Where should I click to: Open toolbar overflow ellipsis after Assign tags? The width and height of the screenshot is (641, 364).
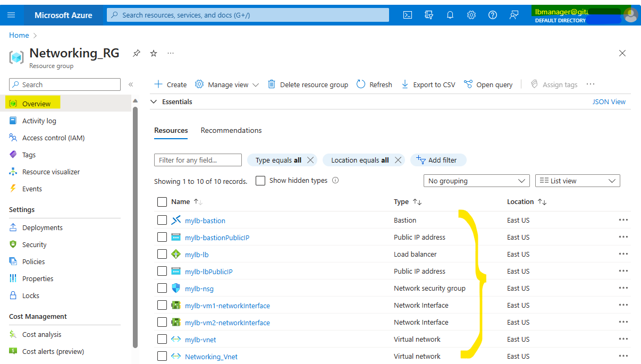click(x=591, y=84)
